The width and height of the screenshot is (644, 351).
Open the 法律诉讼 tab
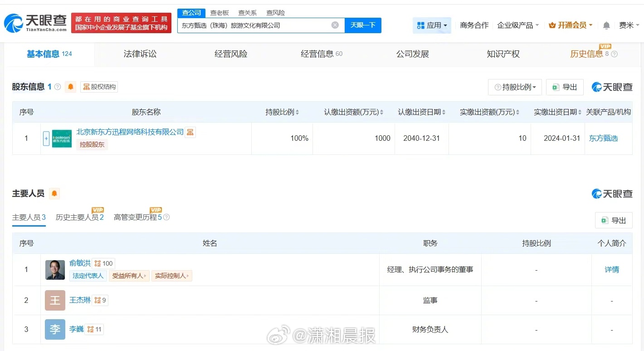click(140, 54)
